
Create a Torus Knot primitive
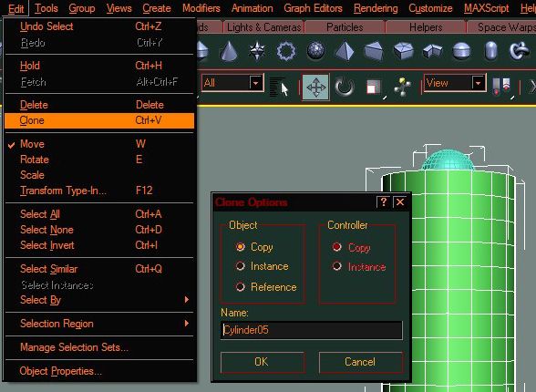[x=520, y=51]
